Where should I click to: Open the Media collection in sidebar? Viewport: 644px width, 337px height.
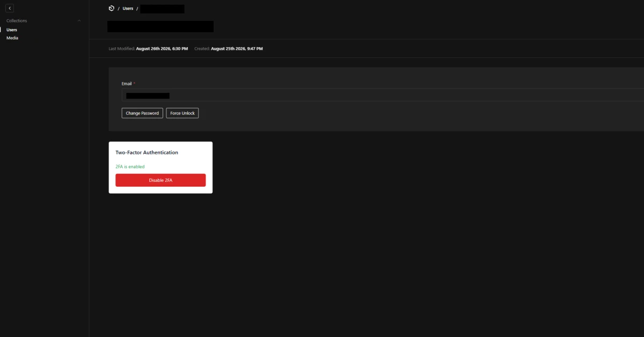pos(12,38)
